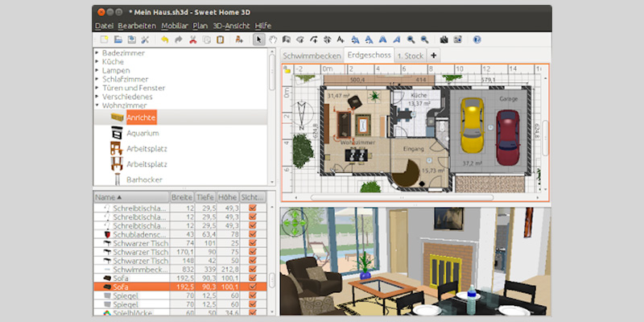The height and width of the screenshot is (322, 644).
Task: Toggle visibility of the unselected Sofa row
Action: click(x=253, y=278)
